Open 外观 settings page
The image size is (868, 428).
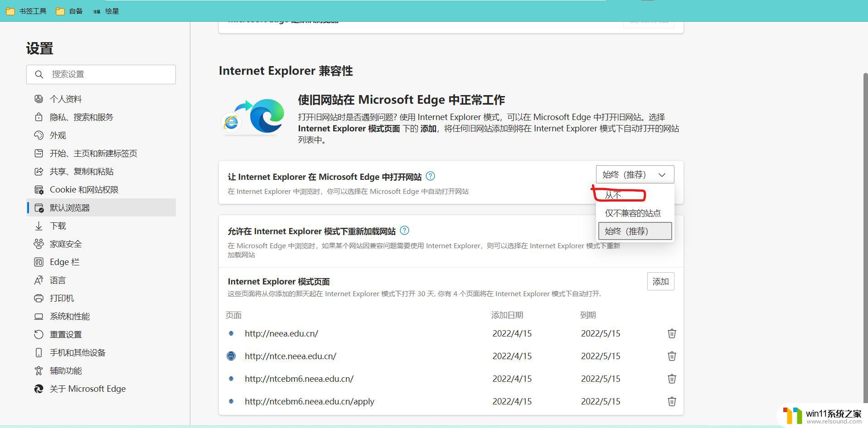coord(101,135)
